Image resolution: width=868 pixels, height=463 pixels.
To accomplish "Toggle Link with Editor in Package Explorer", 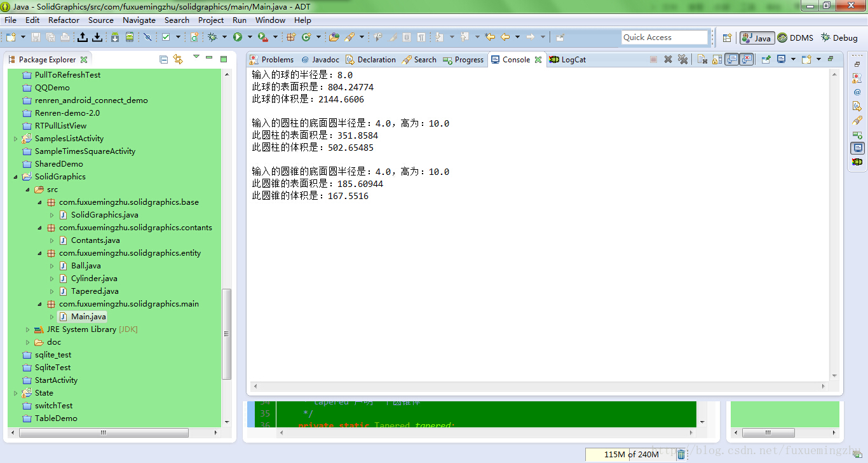I will (178, 59).
